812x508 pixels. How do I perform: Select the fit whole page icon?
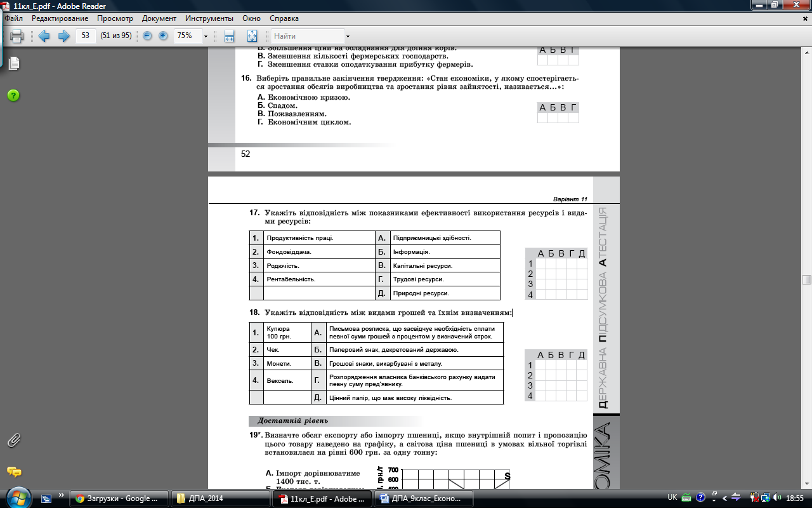coord(252,36)
